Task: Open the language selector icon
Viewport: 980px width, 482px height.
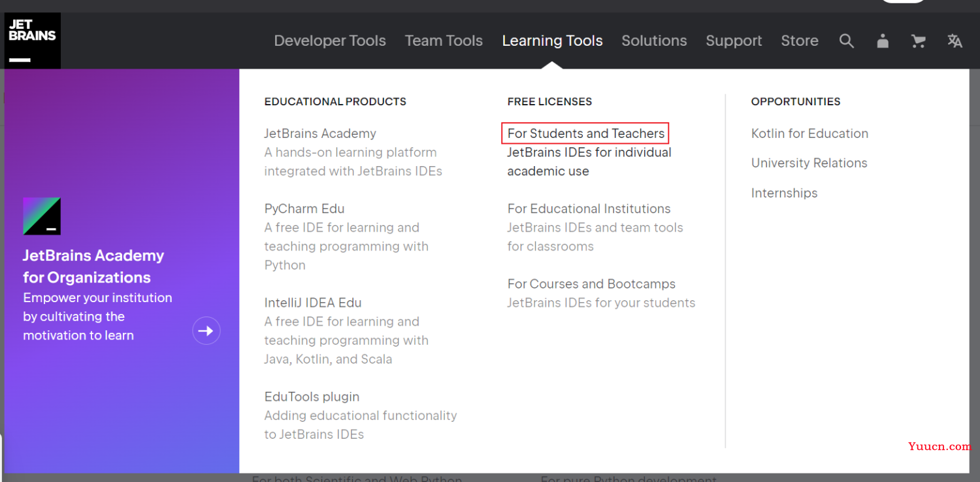Action: point(955,41)
